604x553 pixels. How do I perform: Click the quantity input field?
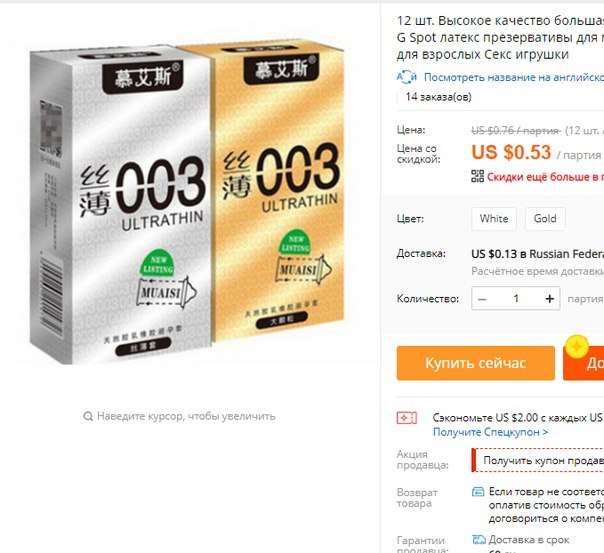point(516,299)
